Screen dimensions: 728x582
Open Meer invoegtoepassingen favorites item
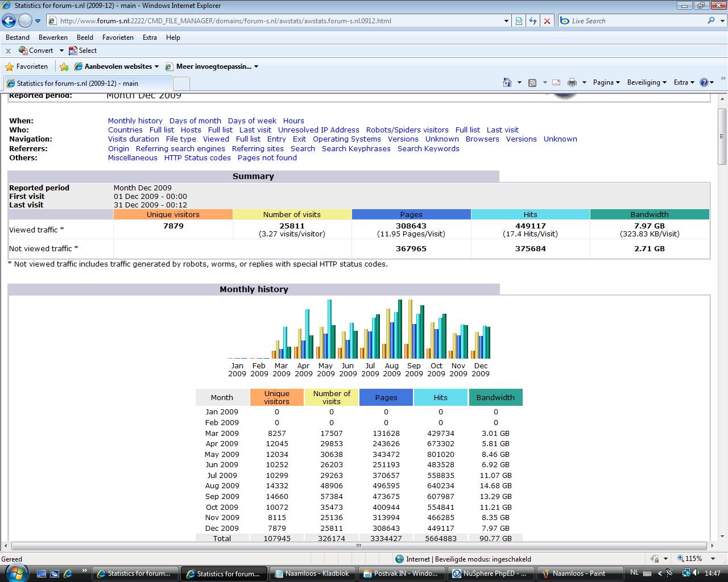click(212, 66)
